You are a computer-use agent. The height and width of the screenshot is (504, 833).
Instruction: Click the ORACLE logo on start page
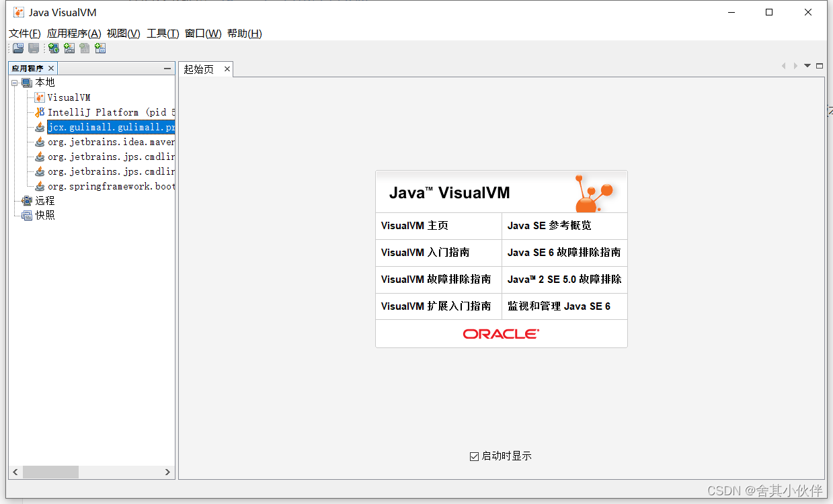click(x=502, y=334)
